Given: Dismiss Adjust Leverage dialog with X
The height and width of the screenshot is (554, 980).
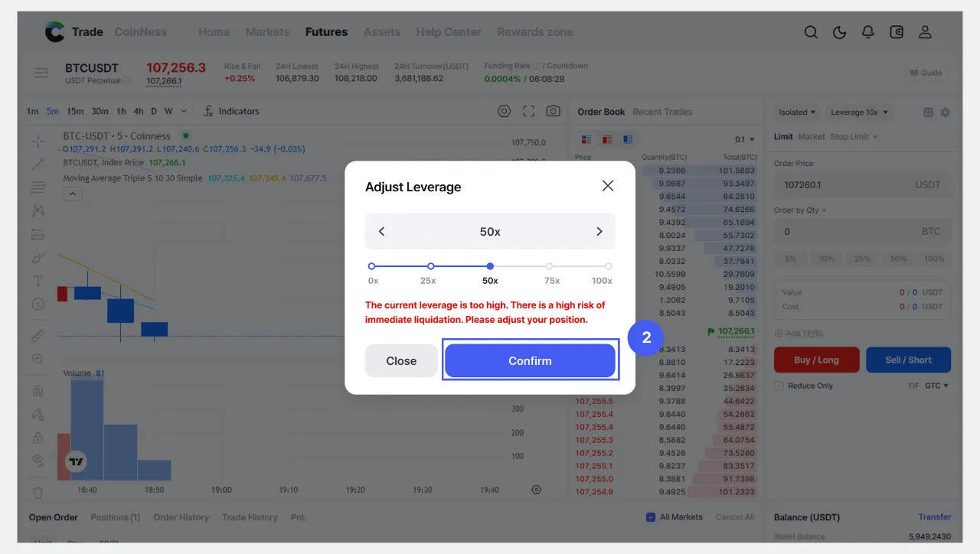Looking at the screenshot, I should (x=608, y=186).
